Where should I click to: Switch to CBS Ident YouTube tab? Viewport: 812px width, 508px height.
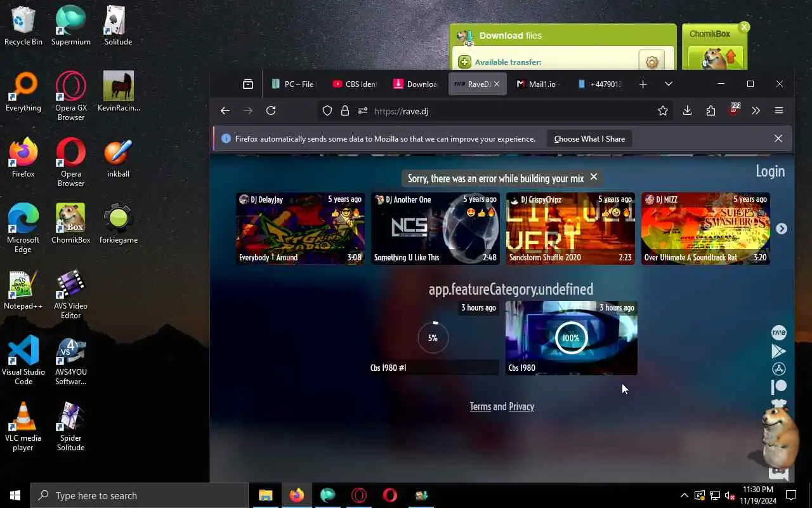click(354, 84)
